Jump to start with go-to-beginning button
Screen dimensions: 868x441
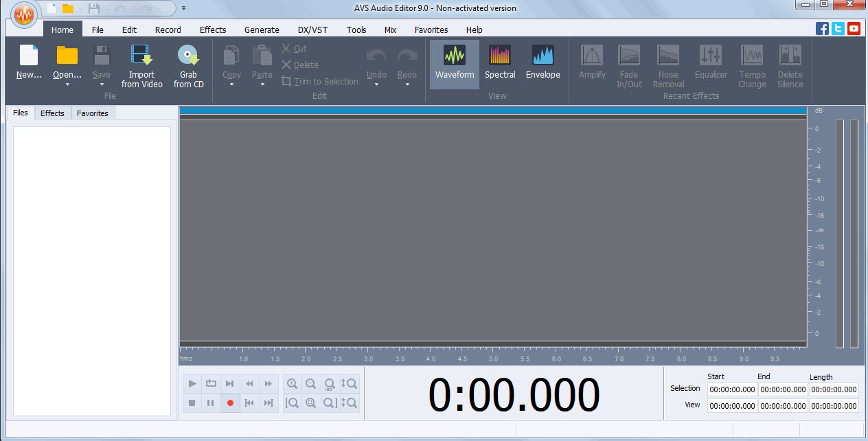click(250, 403)
